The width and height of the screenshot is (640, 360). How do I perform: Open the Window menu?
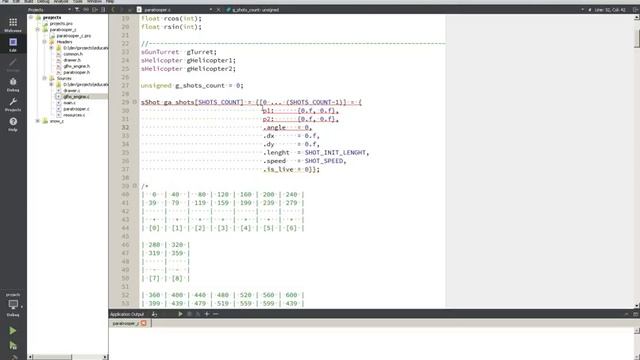coord(94,2)
